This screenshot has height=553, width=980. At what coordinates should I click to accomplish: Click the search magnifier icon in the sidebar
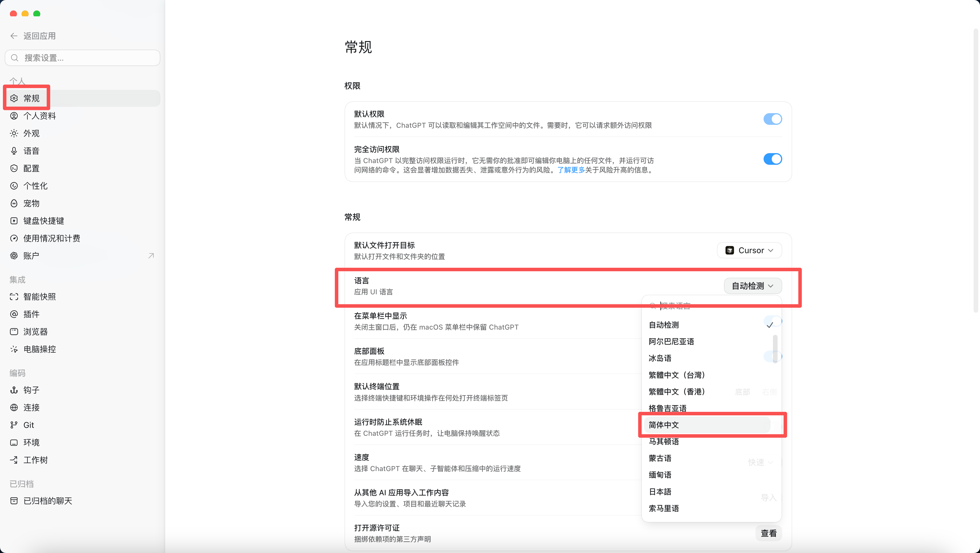[x=15, y=58]
